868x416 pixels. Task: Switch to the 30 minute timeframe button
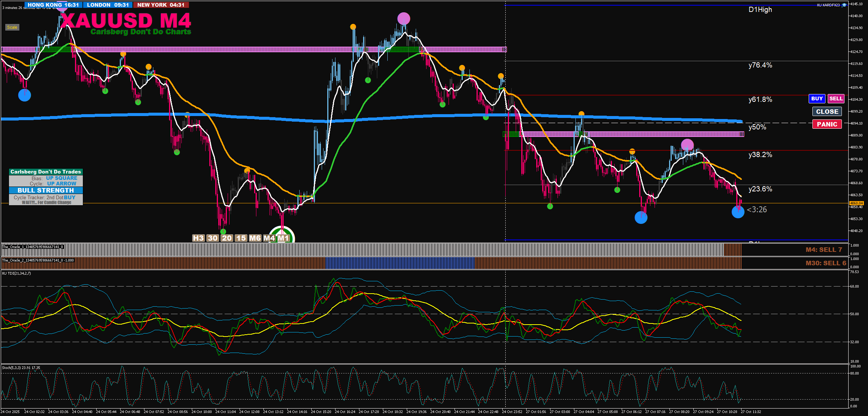(212, 238)
